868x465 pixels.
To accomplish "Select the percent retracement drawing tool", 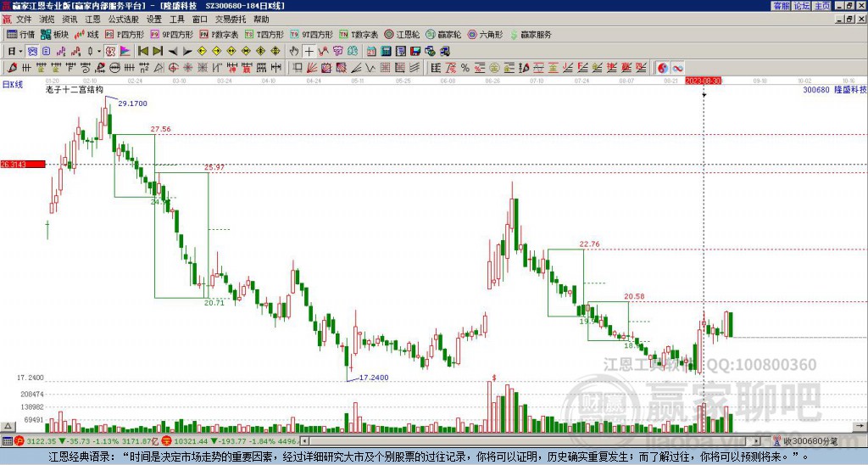I will coord(465,68).
